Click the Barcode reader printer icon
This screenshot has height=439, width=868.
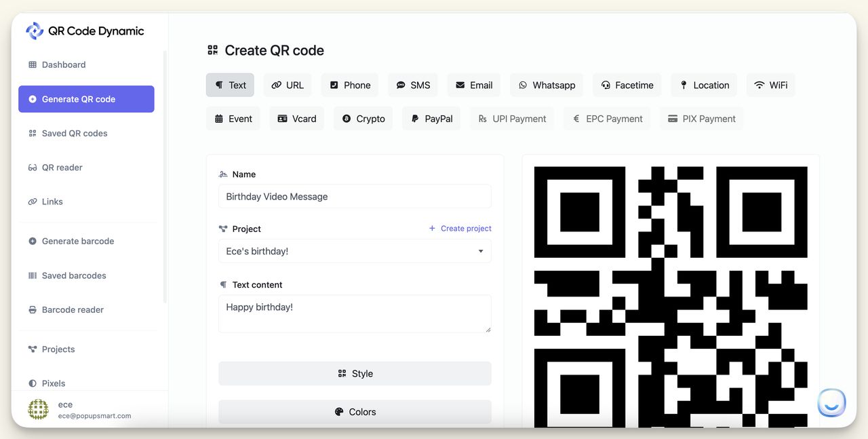click(33, 310)
